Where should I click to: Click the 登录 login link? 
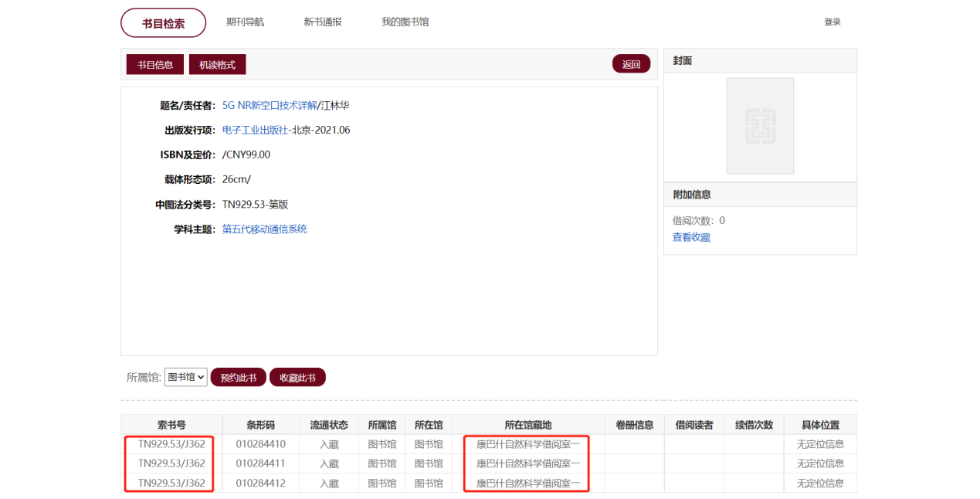832,22
